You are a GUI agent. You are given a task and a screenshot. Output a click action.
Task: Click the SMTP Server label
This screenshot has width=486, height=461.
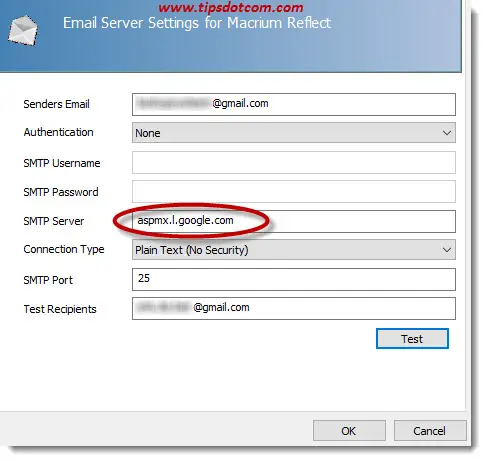click(54, 221)
